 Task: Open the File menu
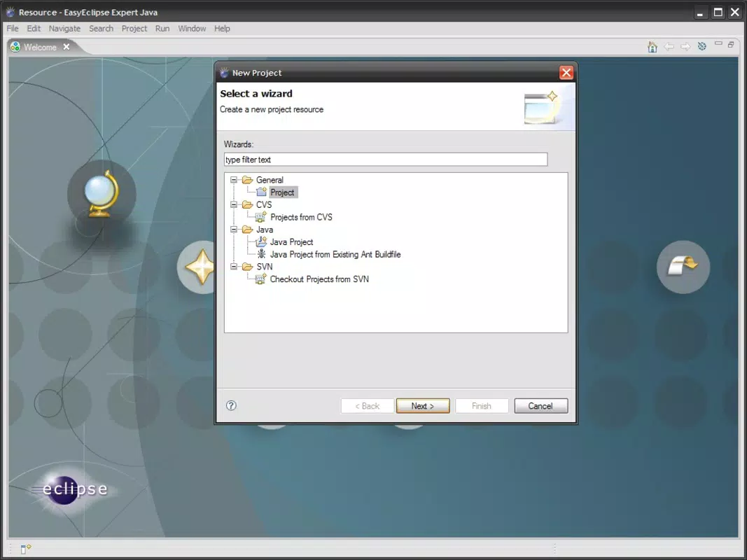click(x=13, y=29)
